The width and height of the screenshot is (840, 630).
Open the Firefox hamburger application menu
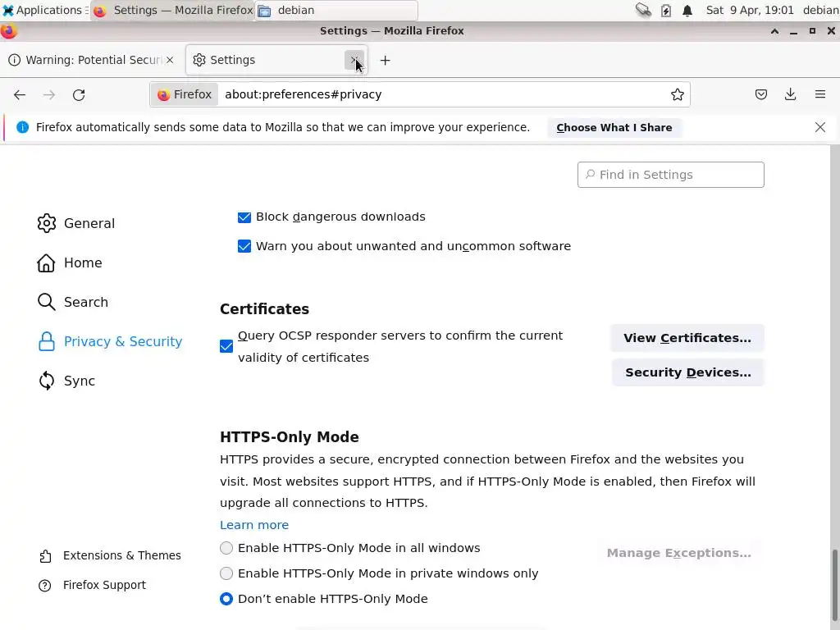(820, 94)
